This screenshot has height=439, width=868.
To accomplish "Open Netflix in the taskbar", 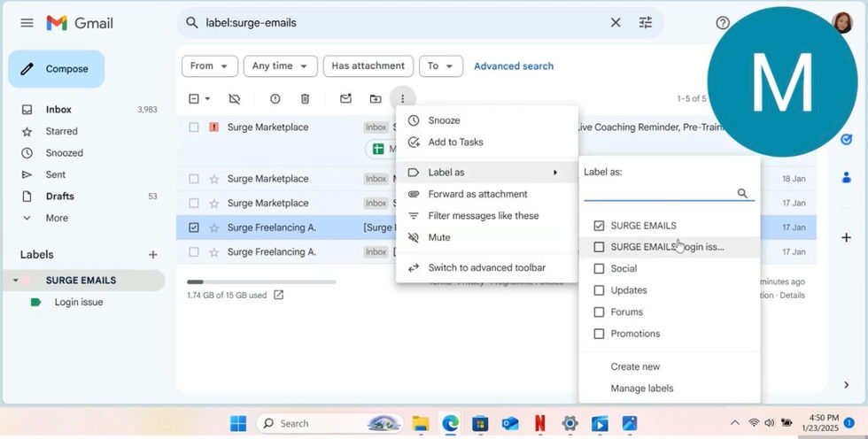I will [539, 424].
